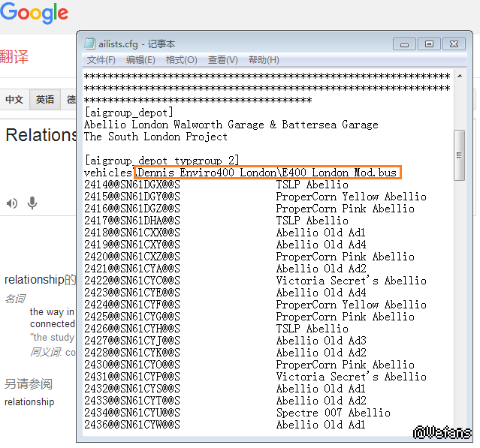Click the 2433@@SN61CYT@@S entry
Viewport: 480px width, 448px height.
click(x=132, y=401)
